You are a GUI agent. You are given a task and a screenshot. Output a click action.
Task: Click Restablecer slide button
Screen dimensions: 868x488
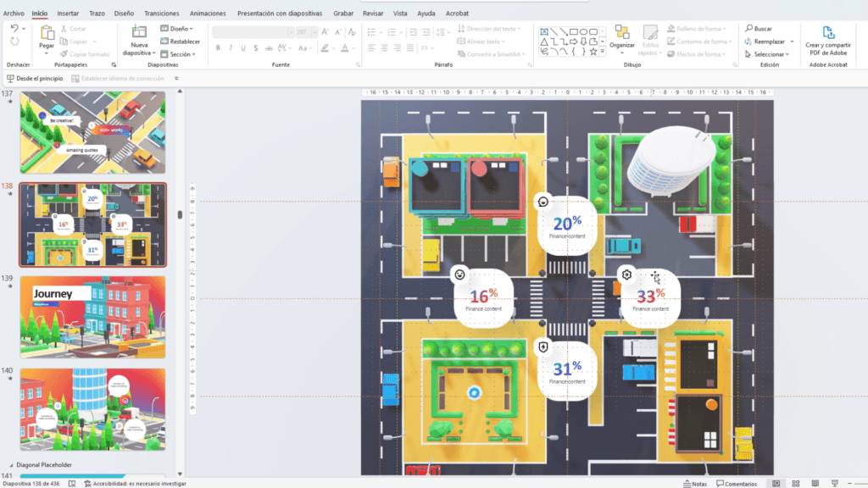tap(181, 42)
